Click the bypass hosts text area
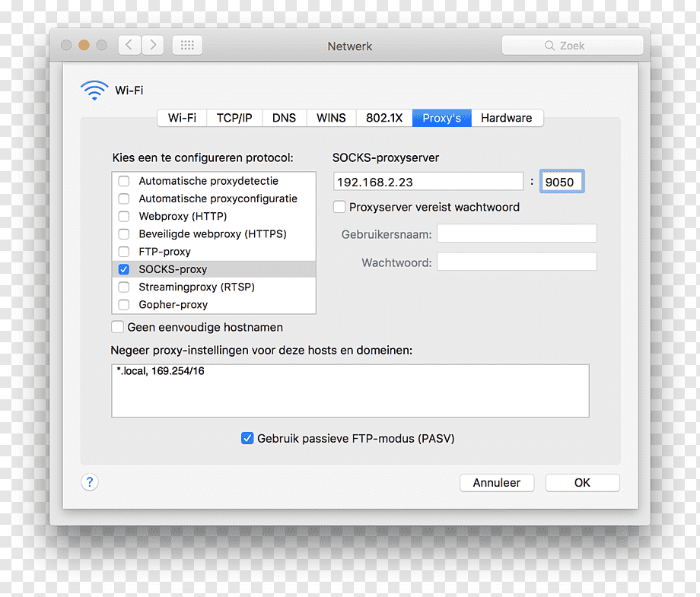The width and height of the screenshot is (700, 597). (350, 391)
